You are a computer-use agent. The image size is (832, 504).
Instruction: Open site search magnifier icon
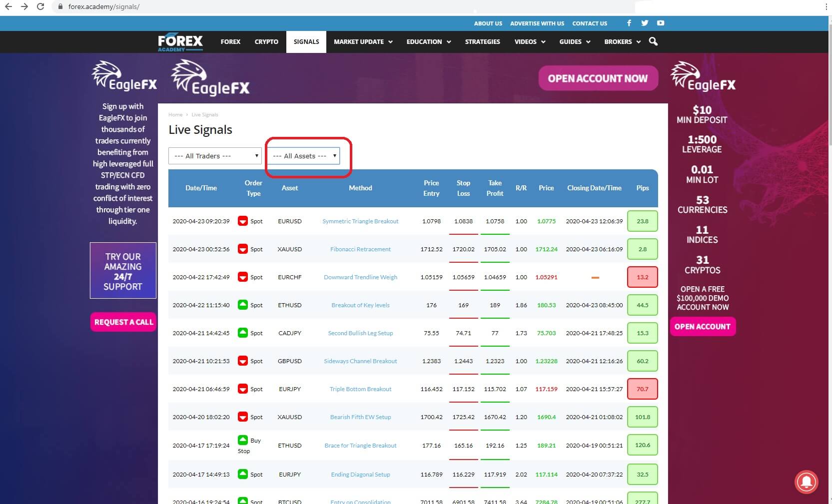pos(653,41)
